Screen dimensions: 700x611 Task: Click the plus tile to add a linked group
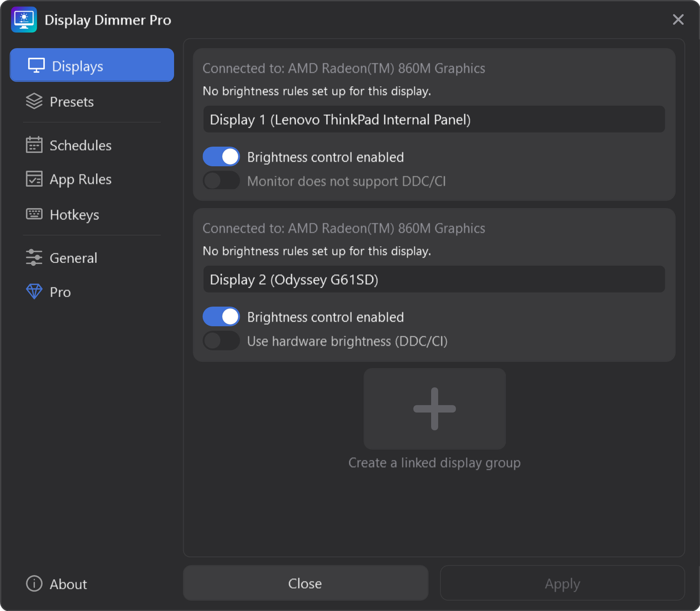tap(434, 409)
